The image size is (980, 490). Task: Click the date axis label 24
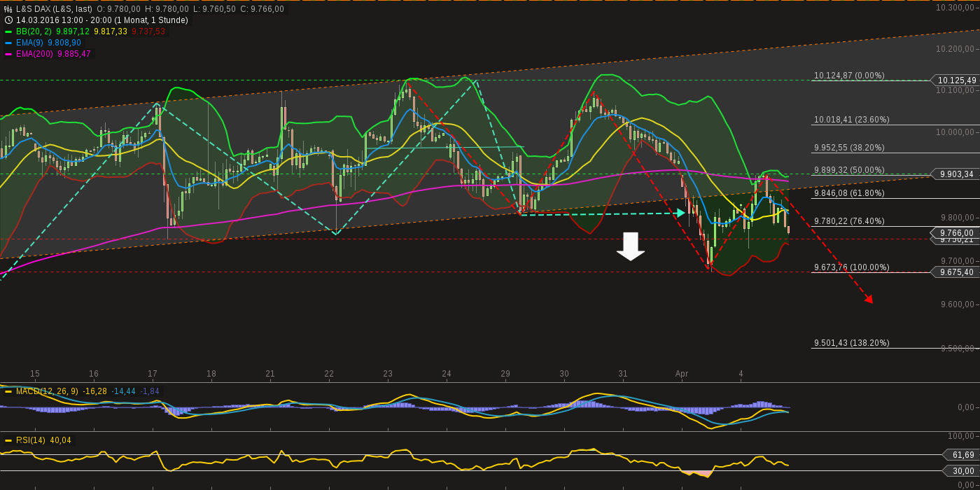click(447, 374)
